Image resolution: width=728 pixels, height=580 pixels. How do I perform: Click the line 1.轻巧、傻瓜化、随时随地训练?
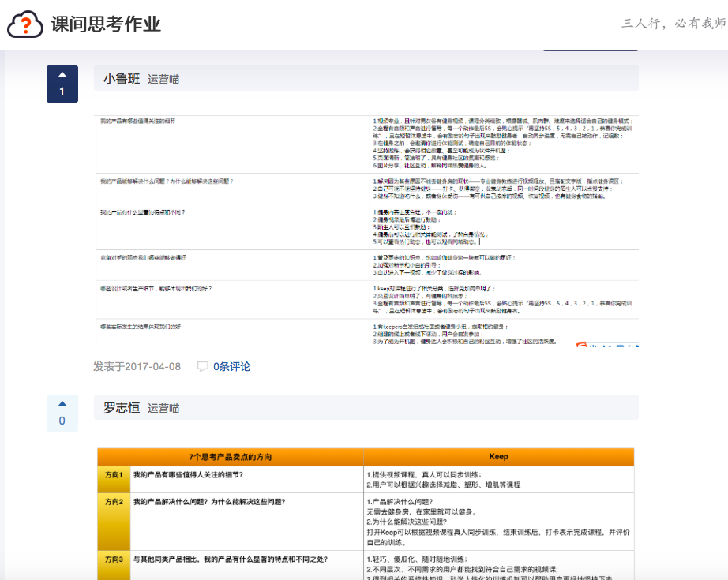(417, 559)
